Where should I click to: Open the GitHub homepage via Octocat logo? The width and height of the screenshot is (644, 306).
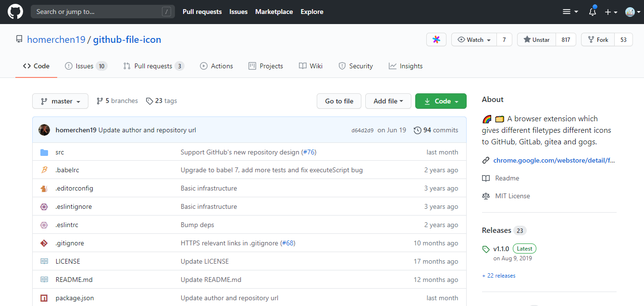(15, 12)
